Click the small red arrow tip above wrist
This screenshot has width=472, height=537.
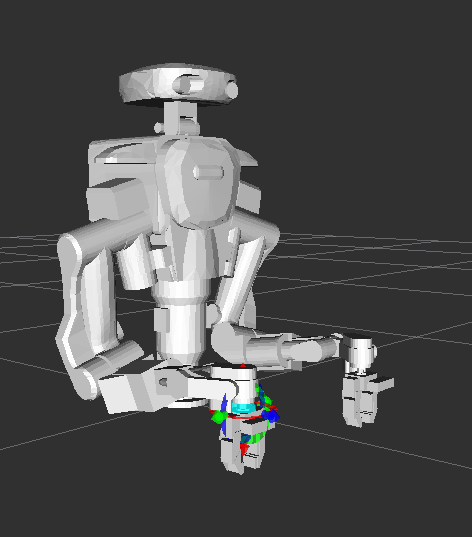[x=243, y=365]
